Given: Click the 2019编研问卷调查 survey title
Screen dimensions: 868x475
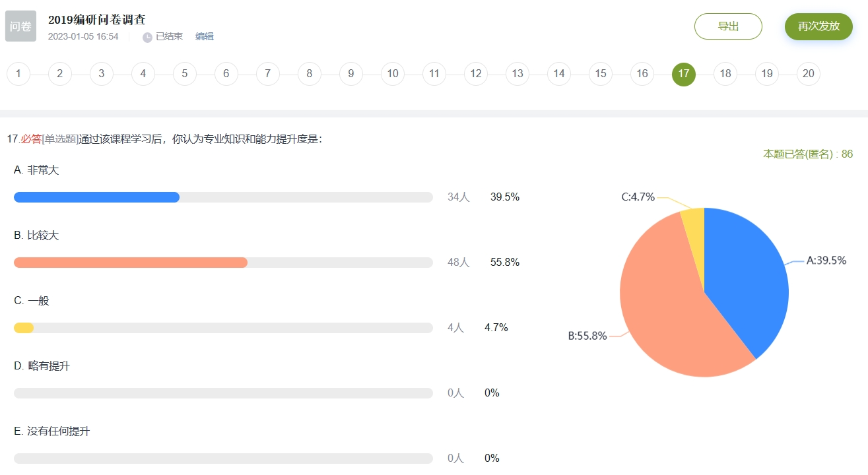Looking at the screenshot, I should (96, 20).
